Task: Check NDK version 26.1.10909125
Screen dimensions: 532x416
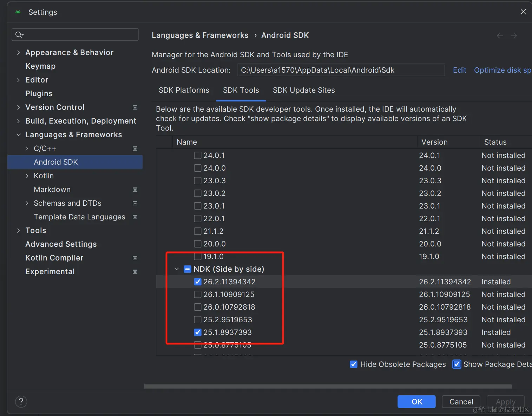Action: coord(198,294)
